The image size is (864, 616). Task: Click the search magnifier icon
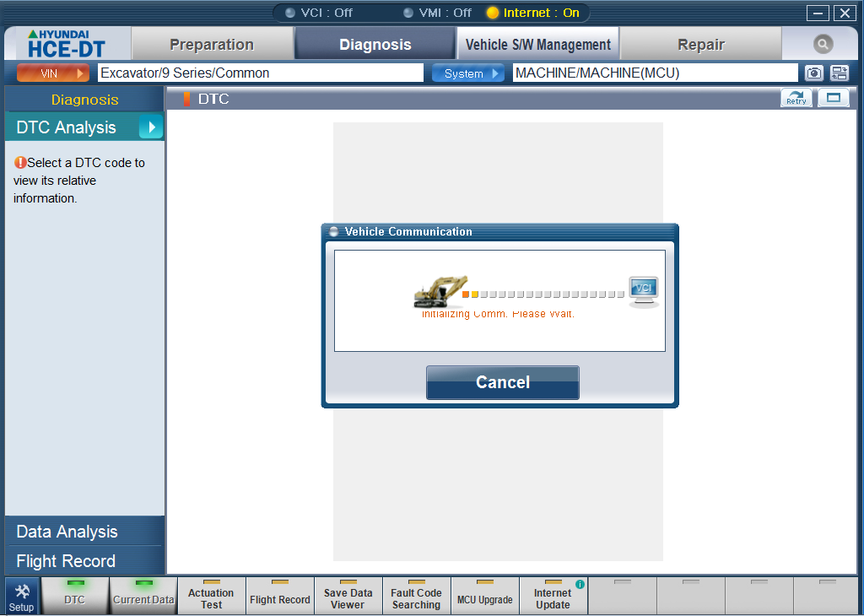tap(823, 44)
